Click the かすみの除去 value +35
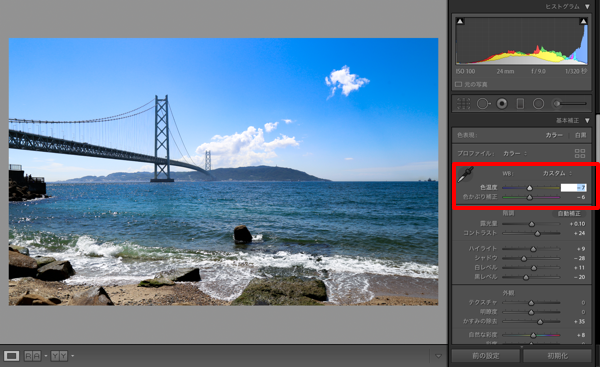This screenshot has height=367, width=600. click(579, 322)
